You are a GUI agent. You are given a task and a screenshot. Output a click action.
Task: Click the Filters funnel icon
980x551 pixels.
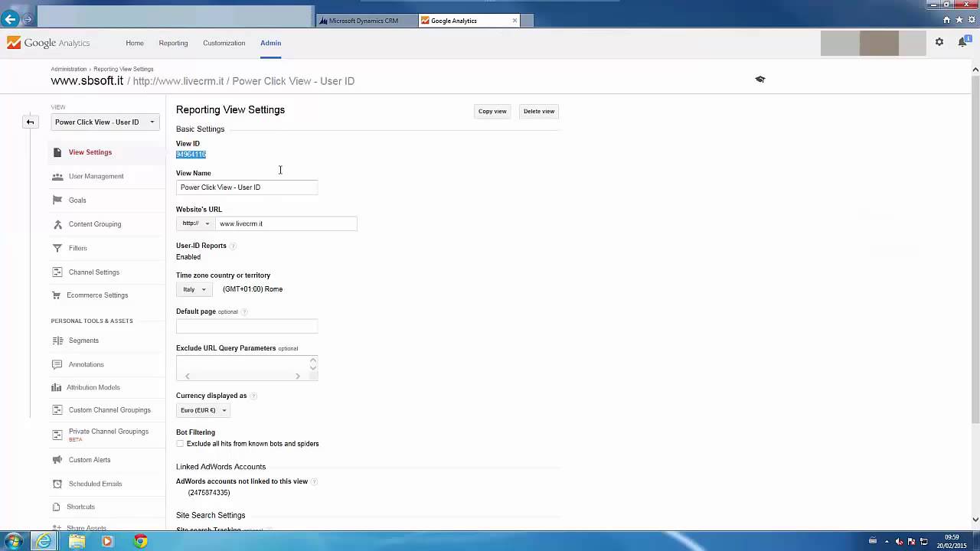(x=57, y=248)
